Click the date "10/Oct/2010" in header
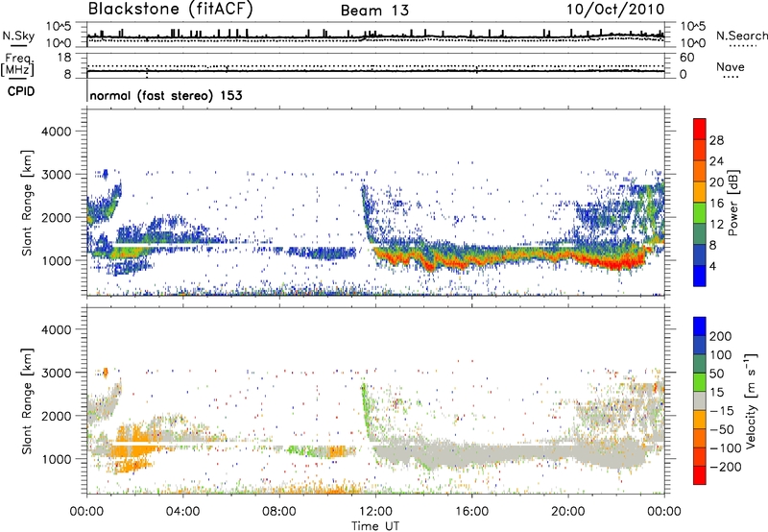The height and width of the screenshot is (532, 768). click(x=615, y=10)
